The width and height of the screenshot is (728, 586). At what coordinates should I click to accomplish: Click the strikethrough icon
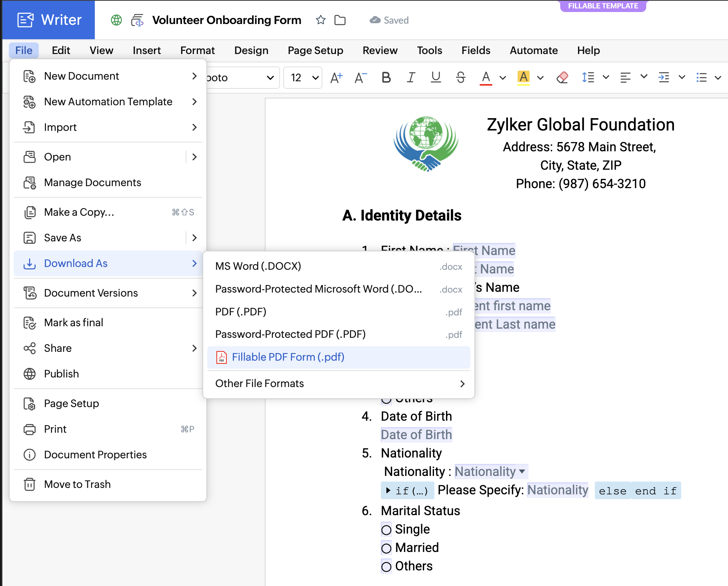(x=460, y=77)
